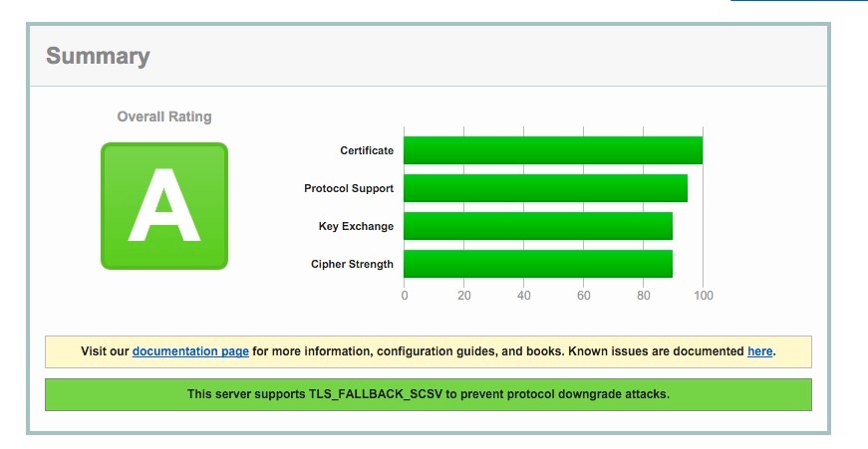
Task: Click the Summary heading
Action: pyautogui.click(x=98, y=56)
